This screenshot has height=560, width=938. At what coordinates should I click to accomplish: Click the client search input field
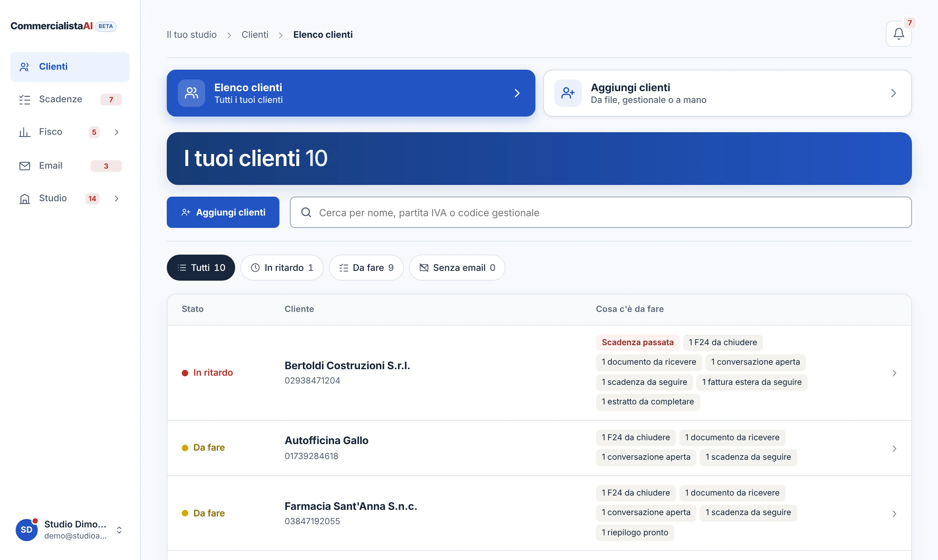coord(601,212)
